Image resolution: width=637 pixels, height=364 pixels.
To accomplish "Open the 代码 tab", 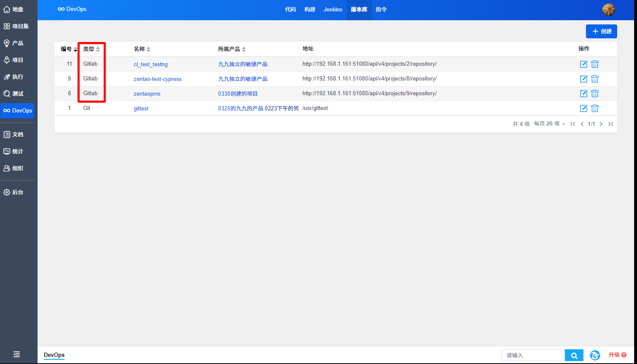I will point(290,10).
